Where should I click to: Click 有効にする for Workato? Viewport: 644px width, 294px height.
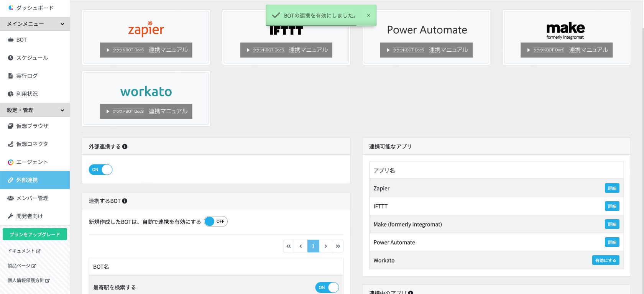[x=606, y=260]
